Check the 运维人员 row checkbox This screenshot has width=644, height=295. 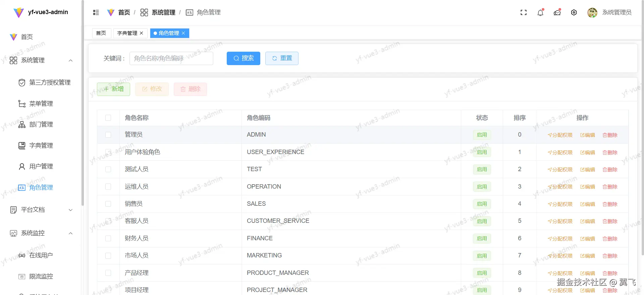coord(108,187)
